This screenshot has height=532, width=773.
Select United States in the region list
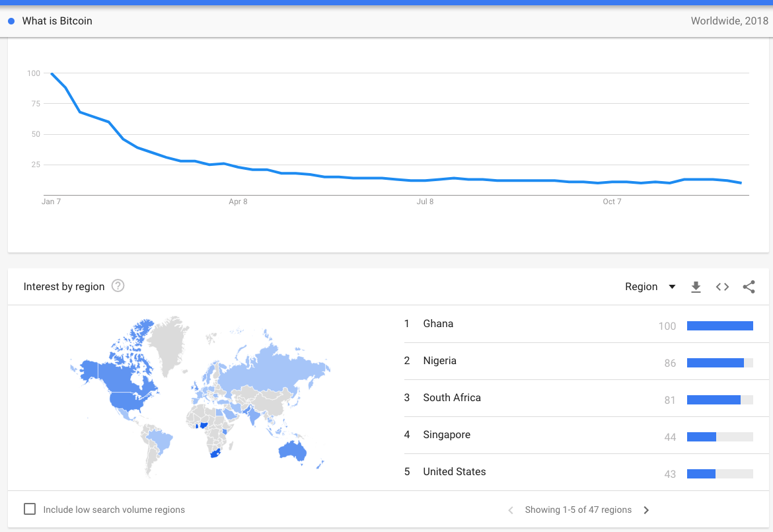(x=586, y=472)
